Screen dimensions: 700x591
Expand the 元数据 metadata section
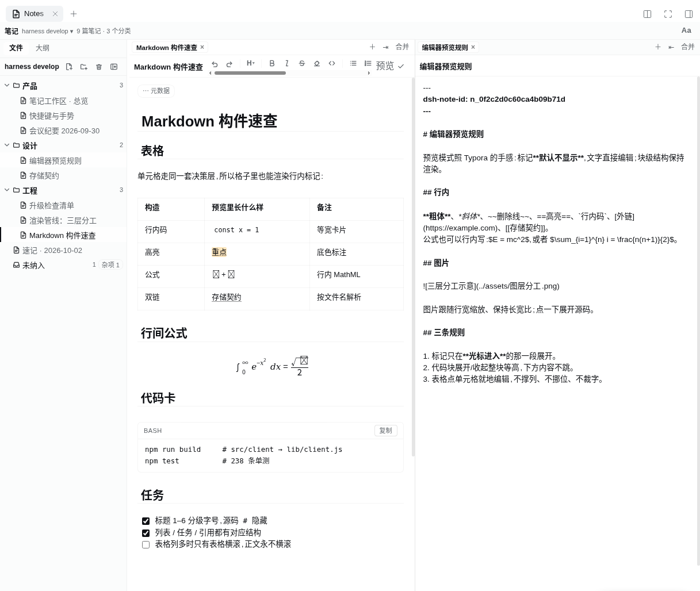(x=156, y=91)
